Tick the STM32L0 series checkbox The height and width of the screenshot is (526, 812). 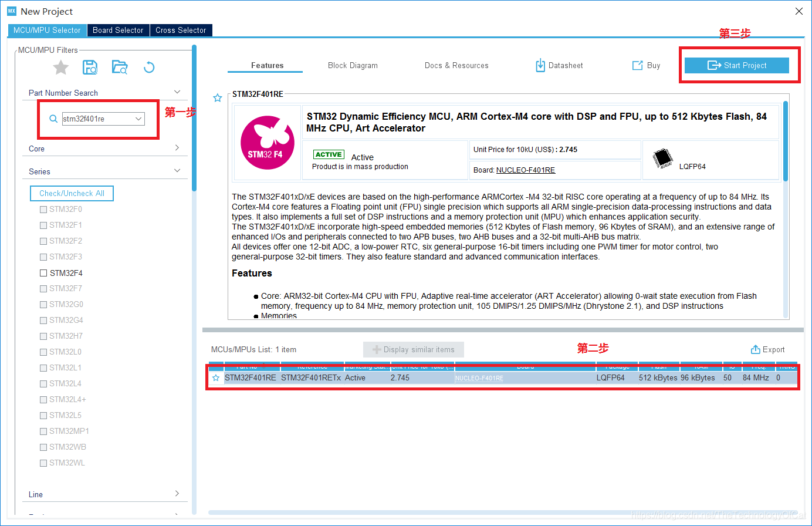click(43, 352)
